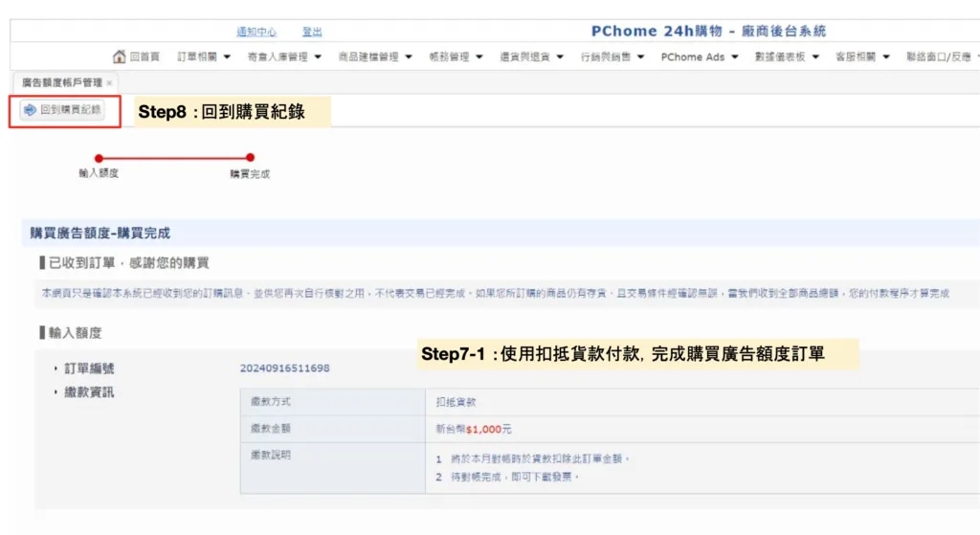Expand the 數據儀表板 menu
This screenshot has height=535, width=980.
pyautogui.click(x=787, y=56)
